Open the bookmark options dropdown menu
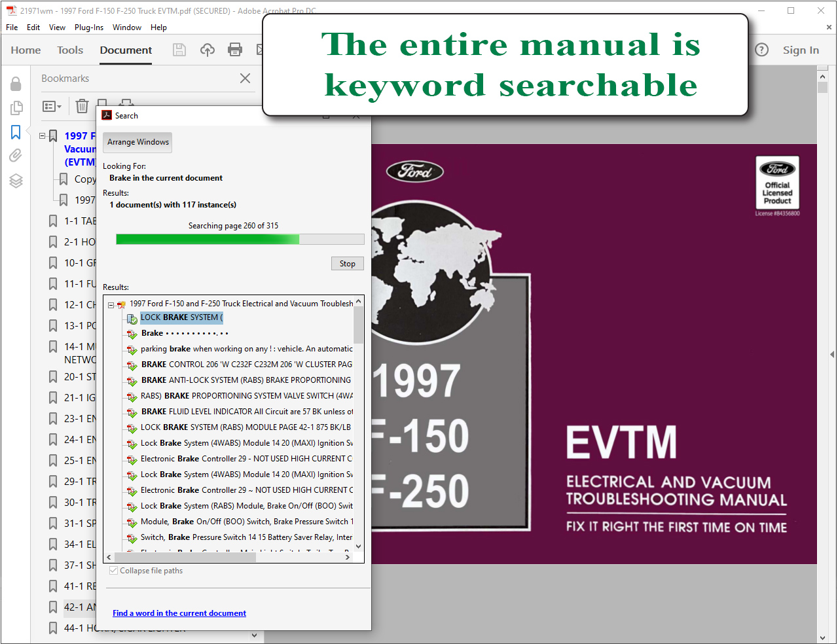The image size is (838, 644). 52,106
